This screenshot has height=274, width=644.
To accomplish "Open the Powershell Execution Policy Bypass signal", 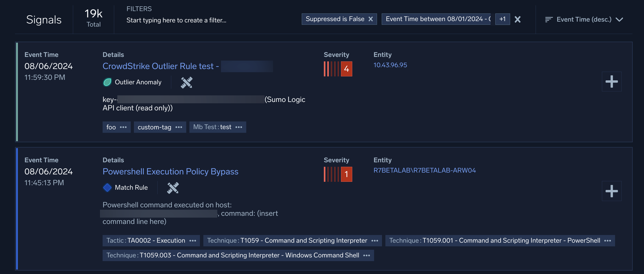I will click(x=170, y=172).
